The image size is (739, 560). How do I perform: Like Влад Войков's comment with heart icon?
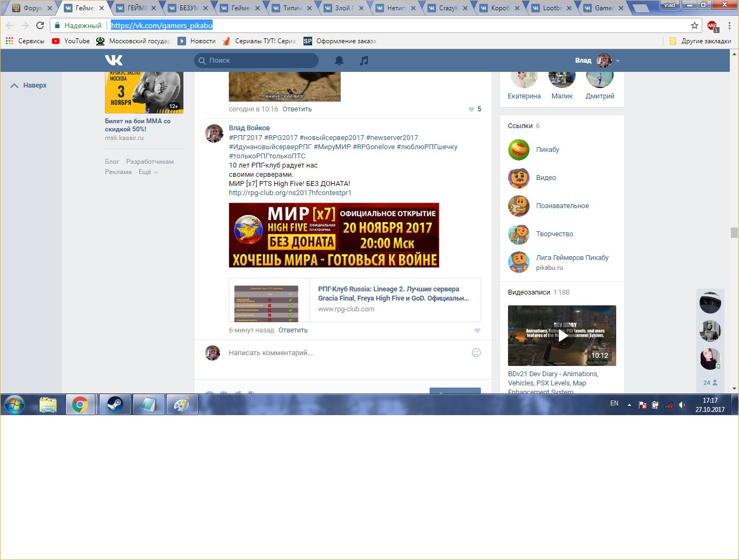[x=477, y=330]
